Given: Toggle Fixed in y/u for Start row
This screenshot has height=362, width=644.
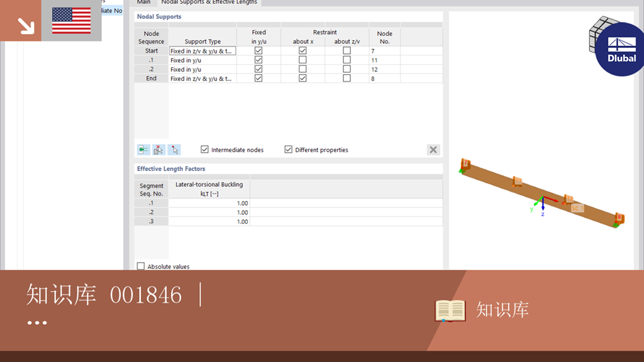Looking at the screenshot, I should tap(258, 50).
